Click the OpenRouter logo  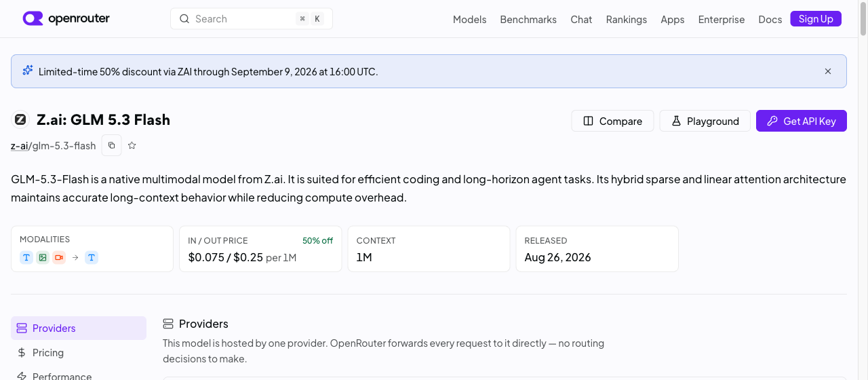click(66, 18)
